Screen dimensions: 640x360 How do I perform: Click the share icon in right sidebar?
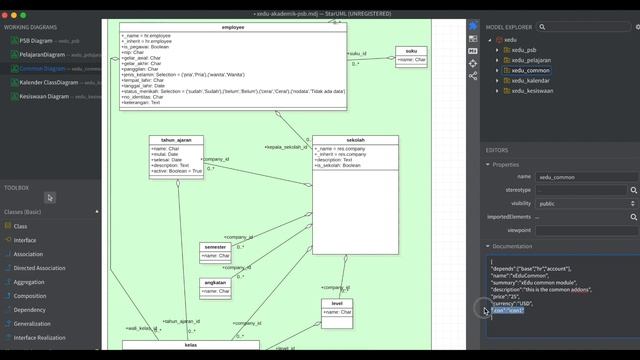[x=473, y=76]
